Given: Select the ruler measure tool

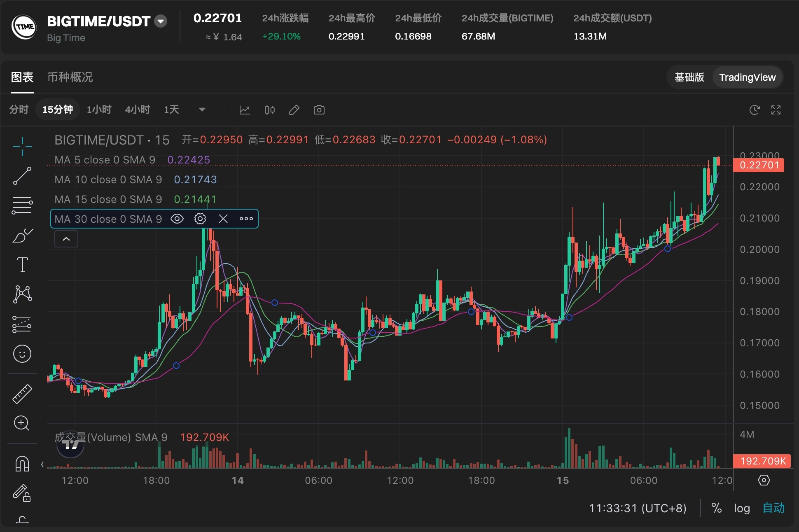Looking at the screenshot, I should pyautogui.click(x=22, y=394).
